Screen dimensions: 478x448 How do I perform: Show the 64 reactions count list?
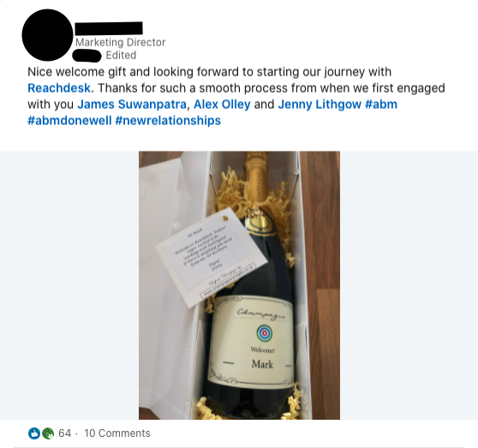click(x=64, y=433)
